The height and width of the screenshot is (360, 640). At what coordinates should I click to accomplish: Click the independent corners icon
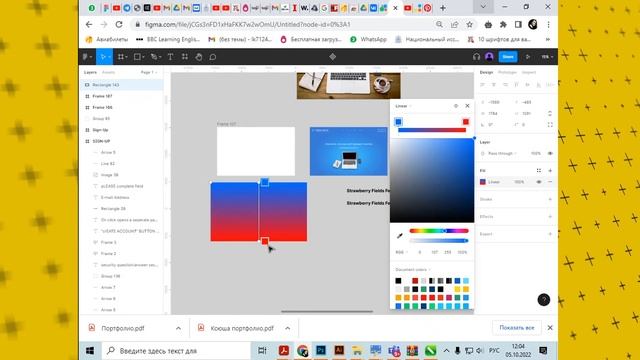pyautogui.click(x=550, y=124)
